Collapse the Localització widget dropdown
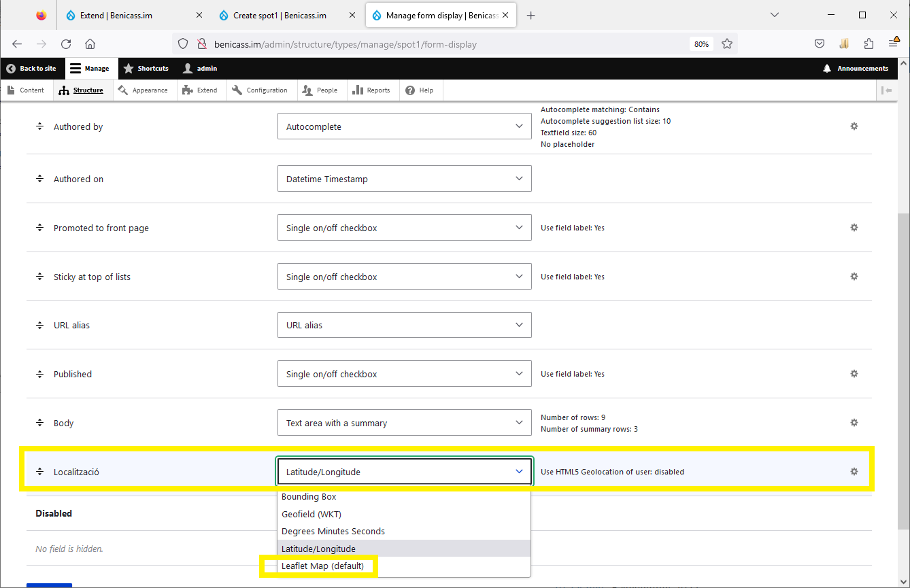 404,472
